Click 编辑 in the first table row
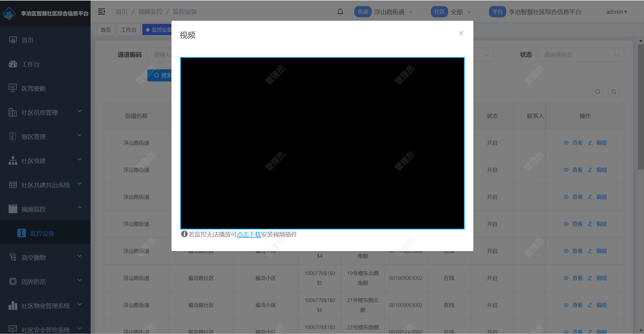This screenshot has height=334, width=644. [597, 143]
